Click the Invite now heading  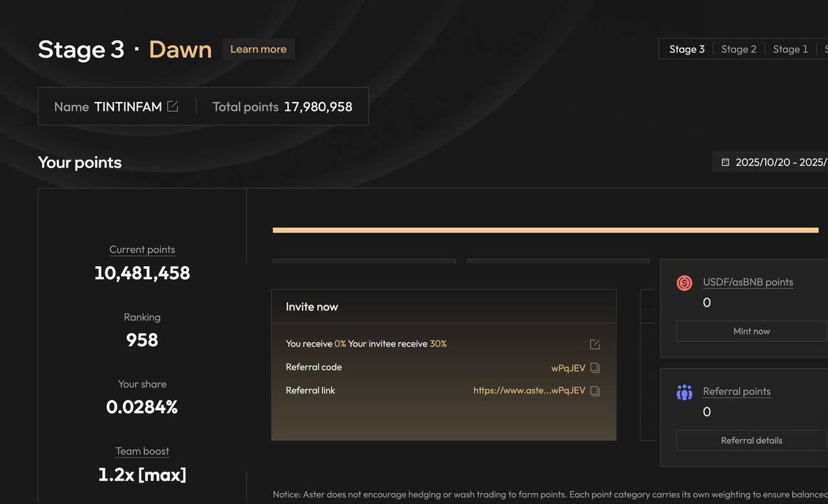(312, 307)
